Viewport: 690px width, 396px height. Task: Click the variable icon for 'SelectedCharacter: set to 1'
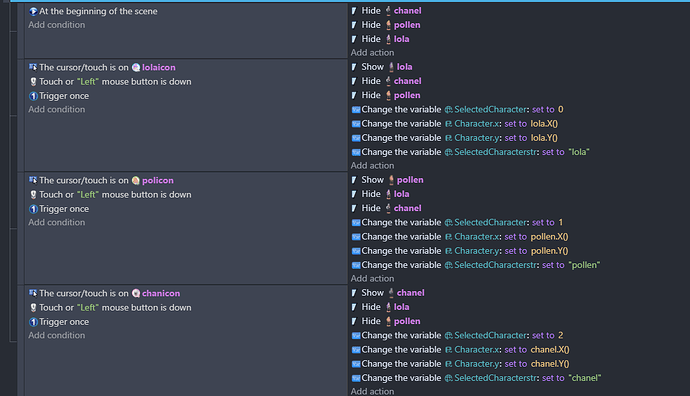pos(356,223)
